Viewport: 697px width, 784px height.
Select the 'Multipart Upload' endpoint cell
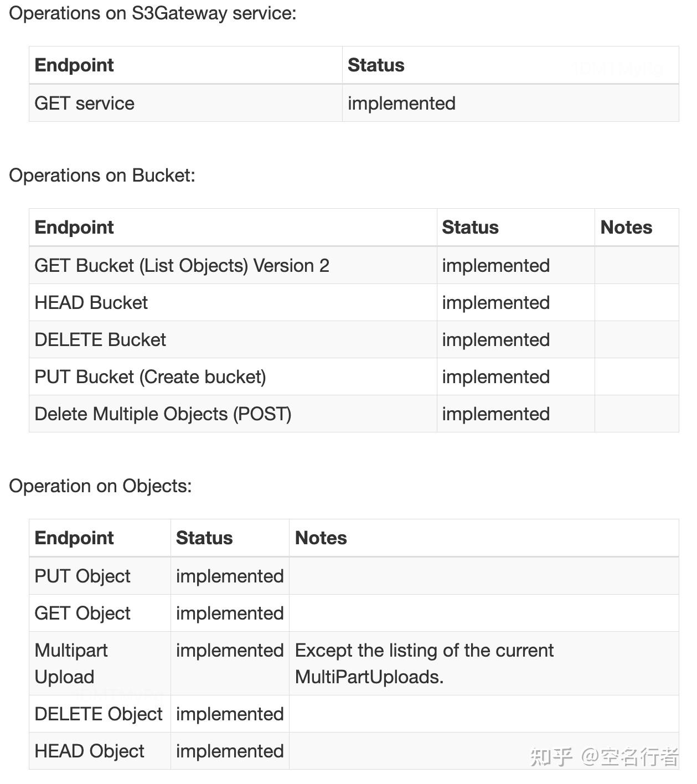click(x=71, y=663)
